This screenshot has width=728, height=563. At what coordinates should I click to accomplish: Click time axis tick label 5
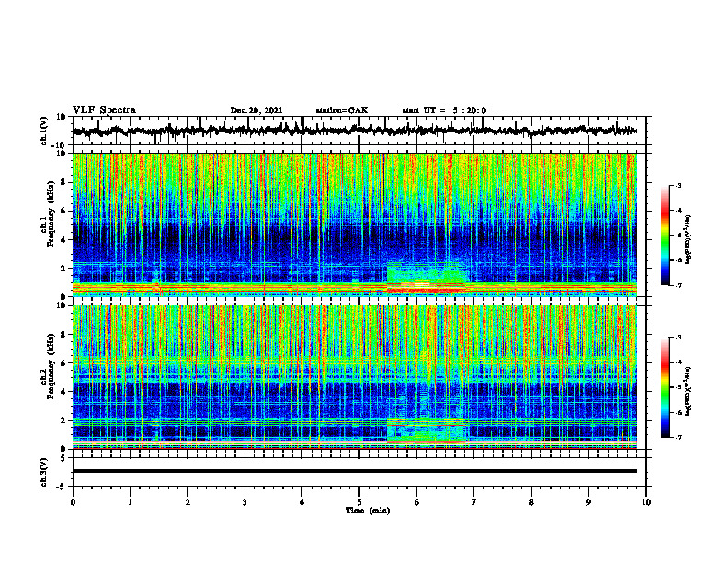click(359, 502)
